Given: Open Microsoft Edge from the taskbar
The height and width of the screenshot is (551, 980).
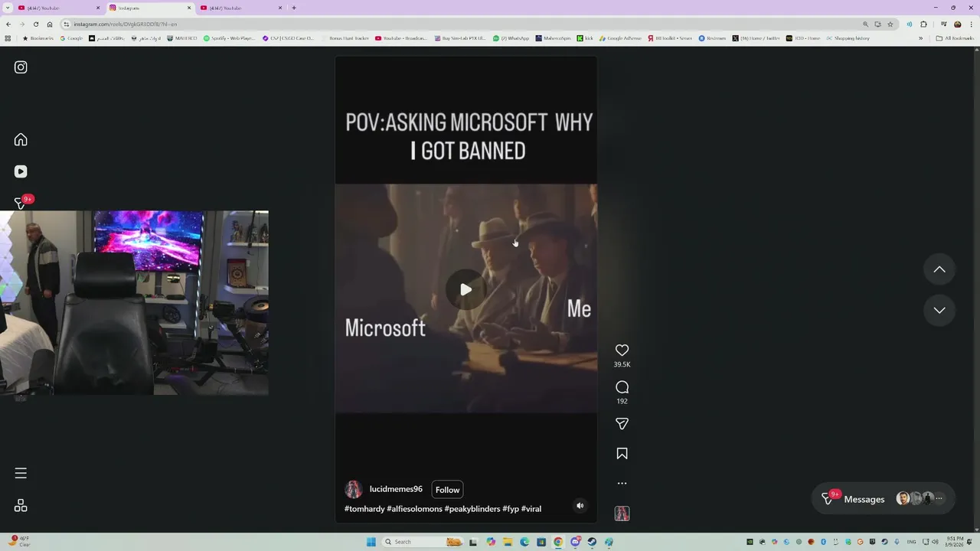Looking at the screenshot, I should pyautogui.click(x=524, y=542).
